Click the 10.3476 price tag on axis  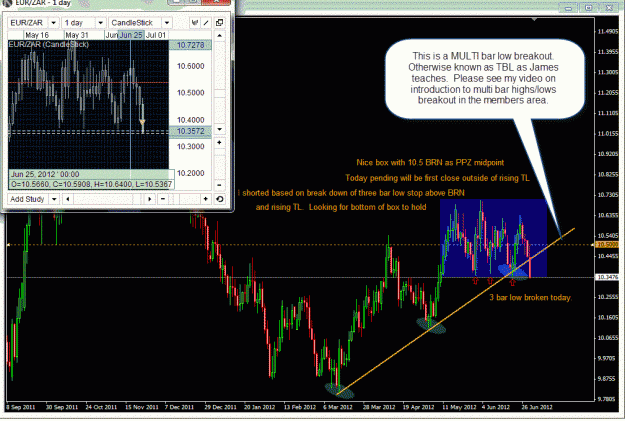pos(607,277)
